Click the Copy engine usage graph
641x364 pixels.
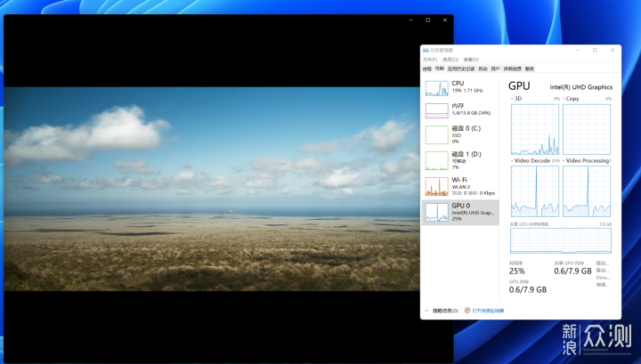(587, 129)
